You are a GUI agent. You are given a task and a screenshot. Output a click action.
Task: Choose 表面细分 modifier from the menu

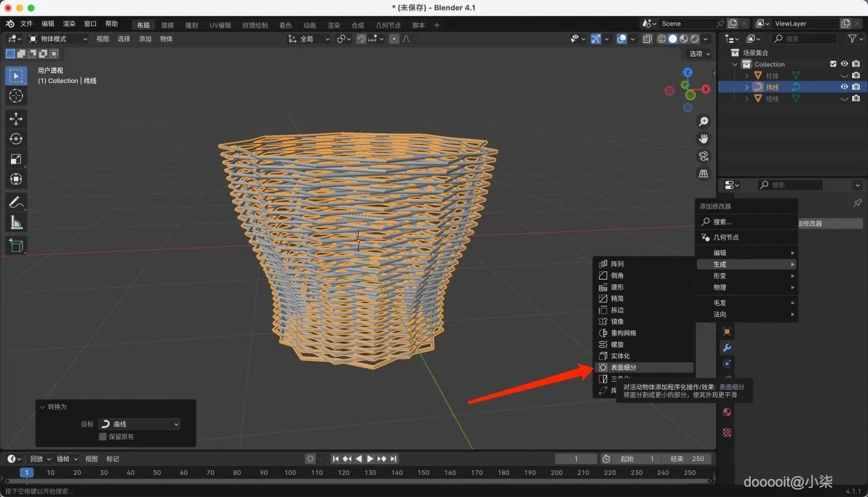[x=624, y=367]
